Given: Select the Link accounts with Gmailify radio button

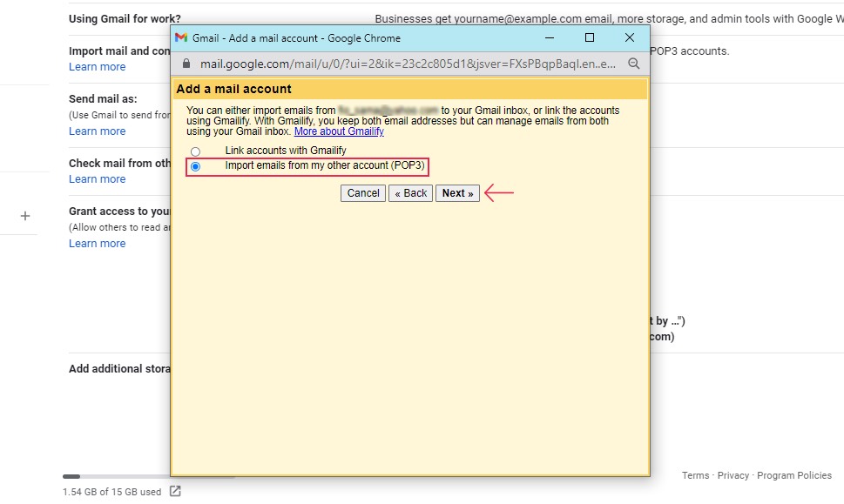Looking at the screenshot, I should tap(195, 151).
